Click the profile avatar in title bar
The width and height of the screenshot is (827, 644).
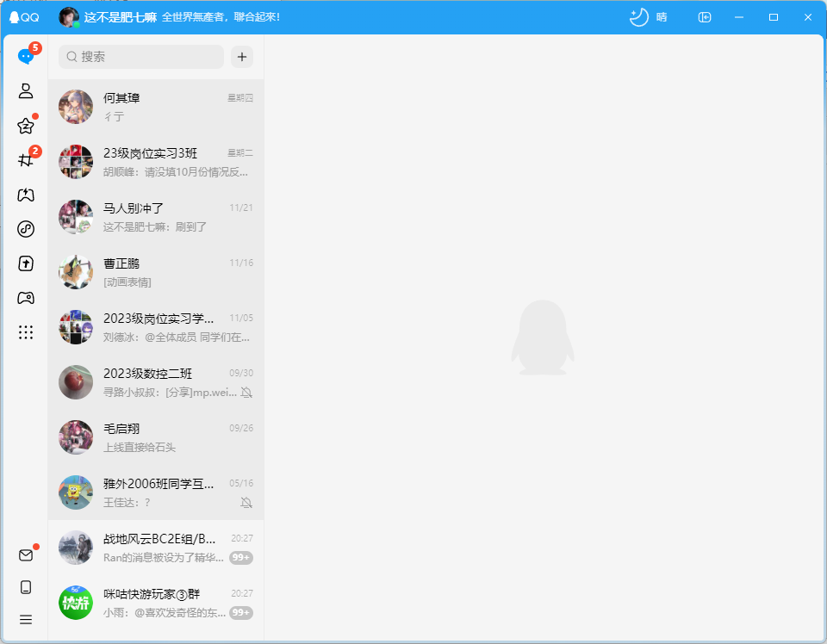[69, 17]
